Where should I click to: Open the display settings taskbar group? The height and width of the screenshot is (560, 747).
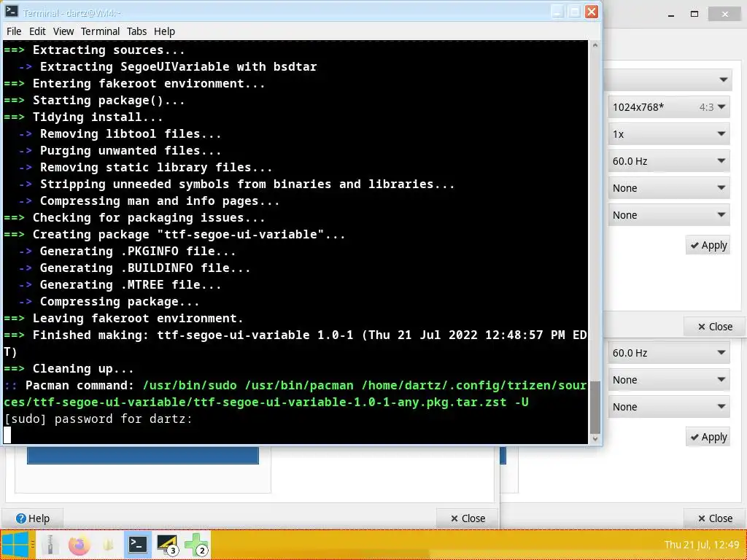(x=168, y=544)
